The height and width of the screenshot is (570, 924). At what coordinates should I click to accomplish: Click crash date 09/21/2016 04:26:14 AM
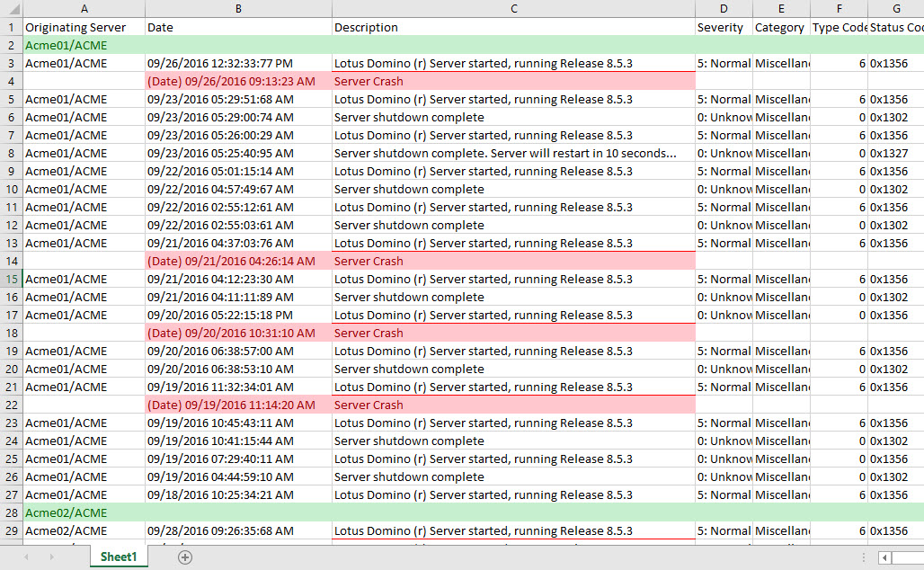pyautogui.click(x=238, y=261)
